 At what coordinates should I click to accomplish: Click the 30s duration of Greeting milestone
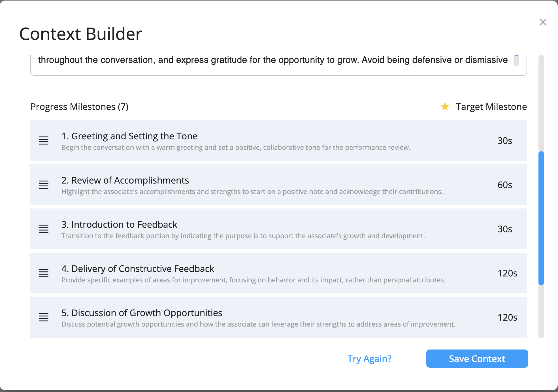[505, 141]
